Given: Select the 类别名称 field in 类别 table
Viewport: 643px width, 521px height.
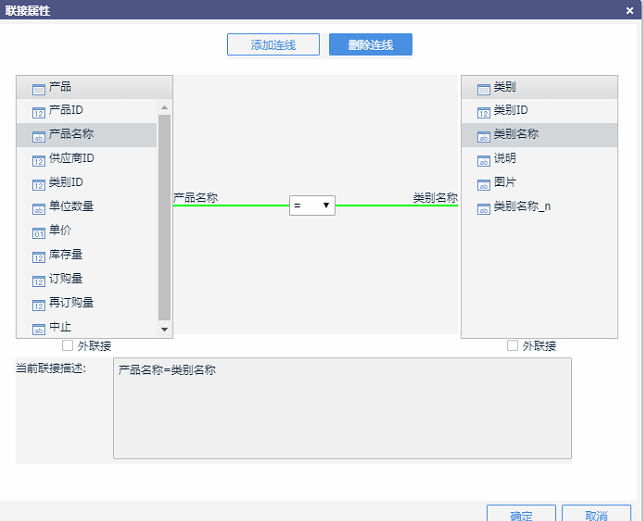Looking at the screenshot, I should [539, 135].
